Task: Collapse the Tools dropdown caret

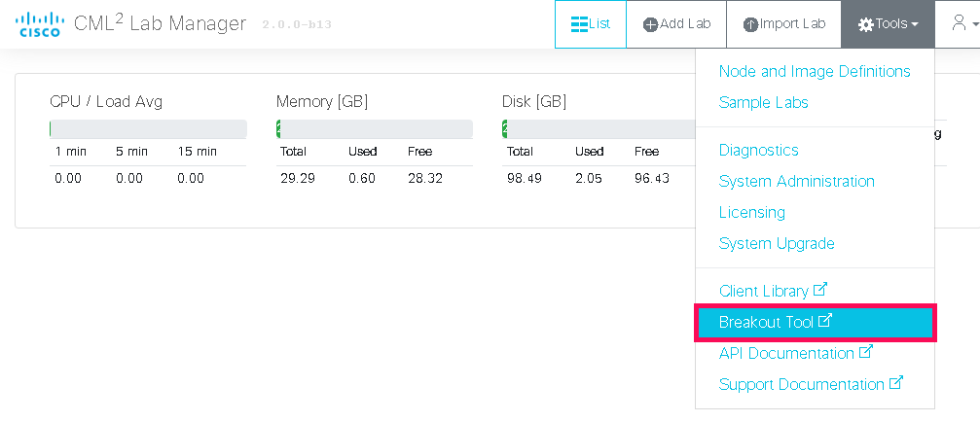Action: point(915,25)
